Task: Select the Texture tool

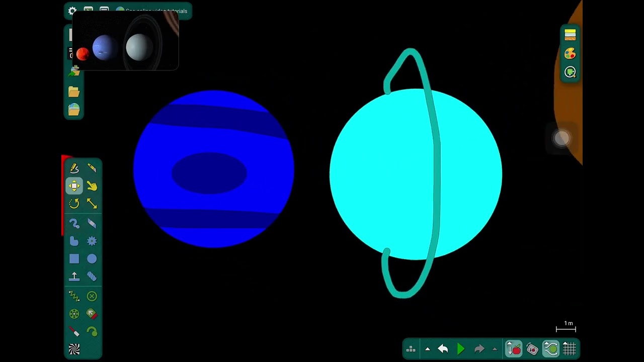Action: pos(74,349)
